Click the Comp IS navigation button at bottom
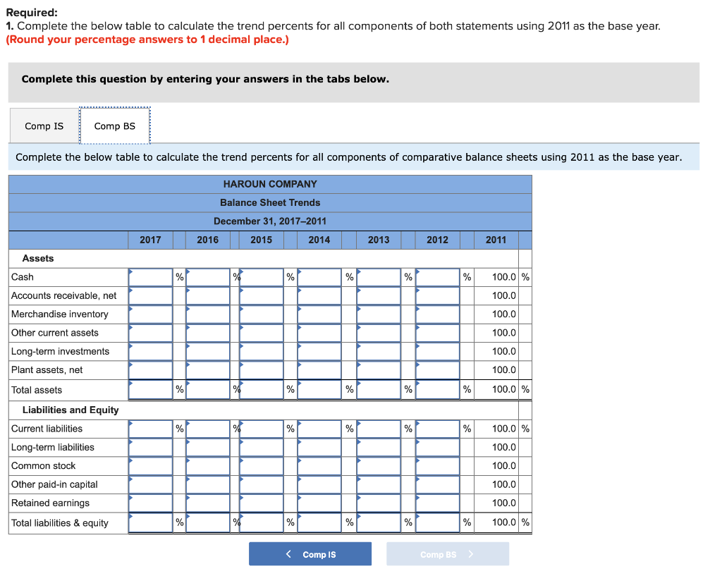The image size is (722, 588). [x=310, y=553]
